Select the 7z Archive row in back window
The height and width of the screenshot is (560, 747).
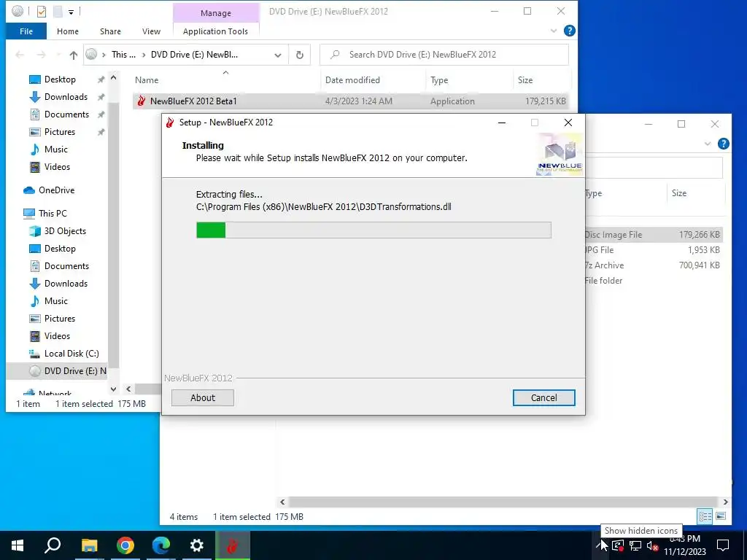tap(653, 265)
